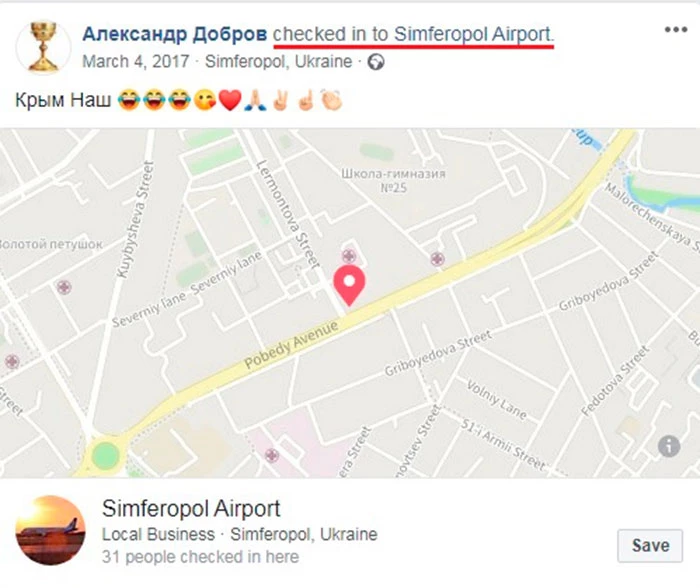Click the 31 people checked in text
This screenshot has height=588, width=700.
click(200, 557)
